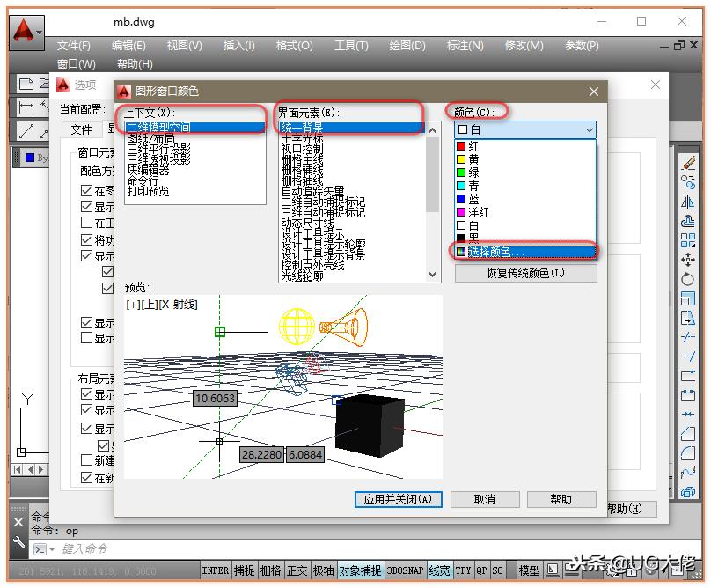Toggle the 在图 checkbox in Options dialog

point(86,190)
